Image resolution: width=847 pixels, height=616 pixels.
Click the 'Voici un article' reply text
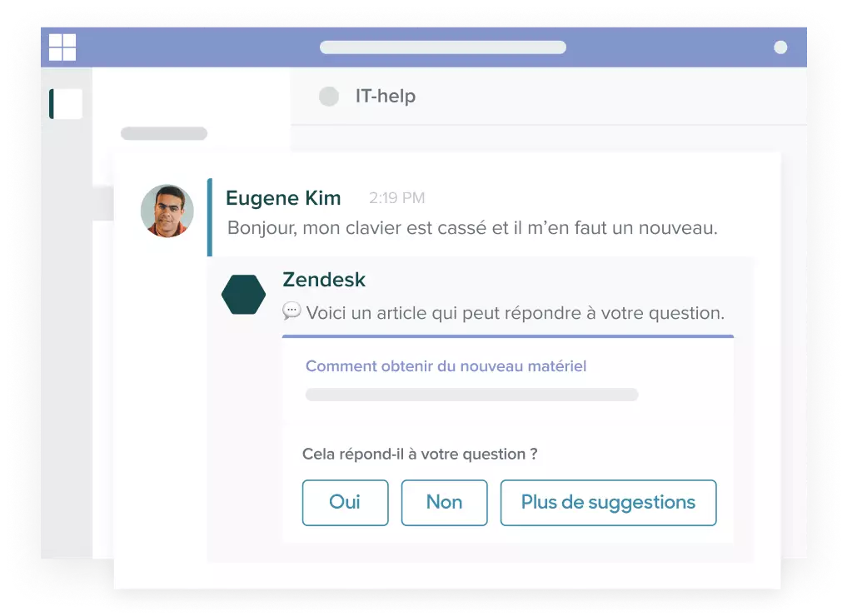tap(515, 313)
